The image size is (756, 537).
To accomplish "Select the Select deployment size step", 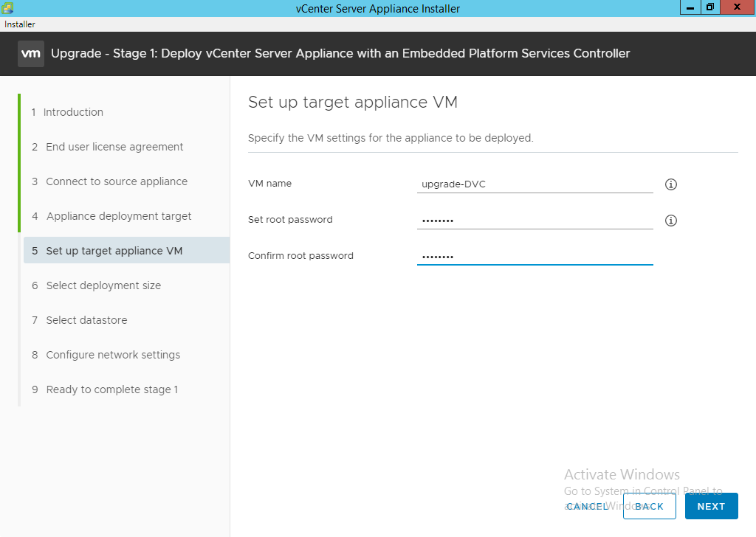I will click(97, 285).
